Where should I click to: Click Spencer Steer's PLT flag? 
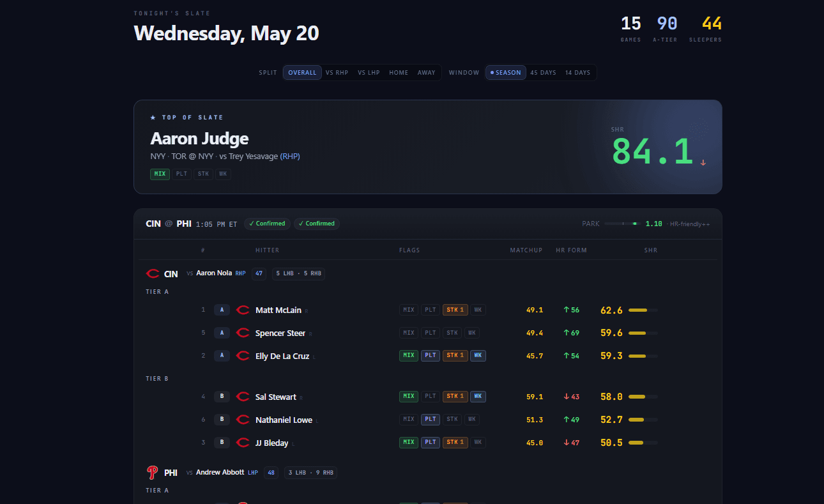click(x=431, y=333)
